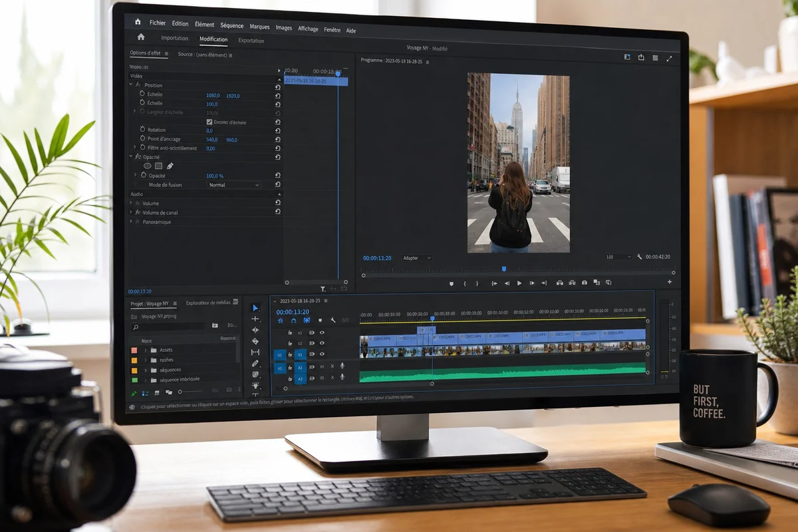The height and width of the screenshot is (532, 798).
Task: Click the Home icon below the menu bar
Action: click(x=140, y=37)
